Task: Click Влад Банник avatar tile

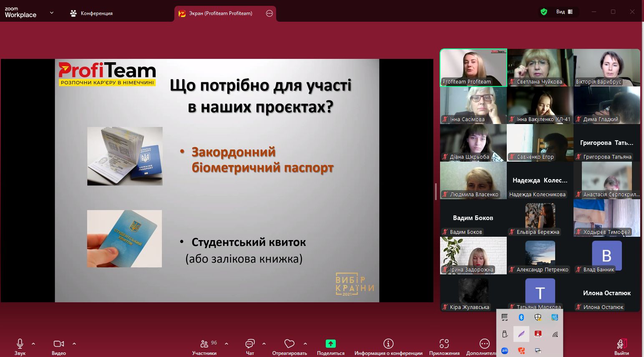Action: [607, 256]
